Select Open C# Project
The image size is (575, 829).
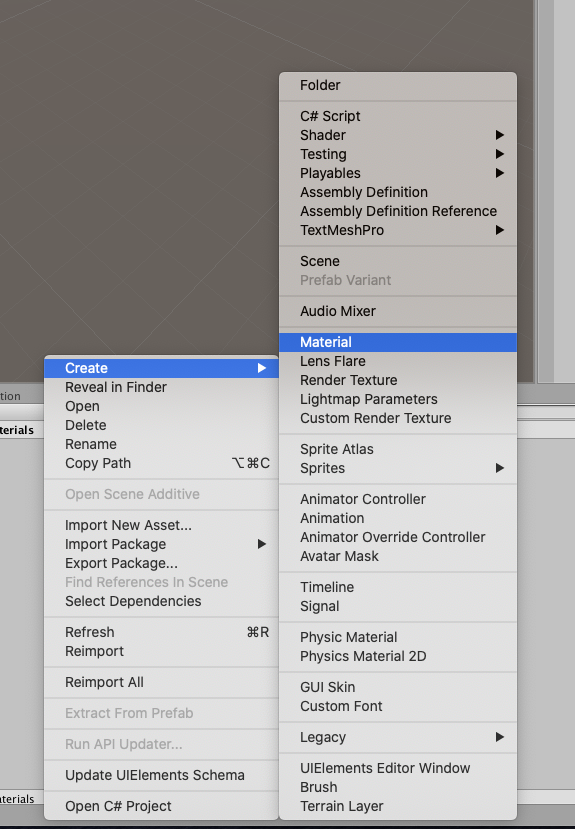click(x=161, y=806)
